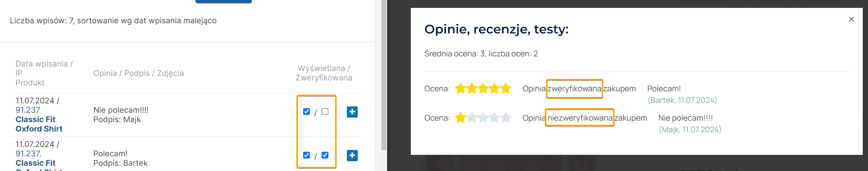Click the "Opinia / Podpis / Zdjęcia" column header

139,73
